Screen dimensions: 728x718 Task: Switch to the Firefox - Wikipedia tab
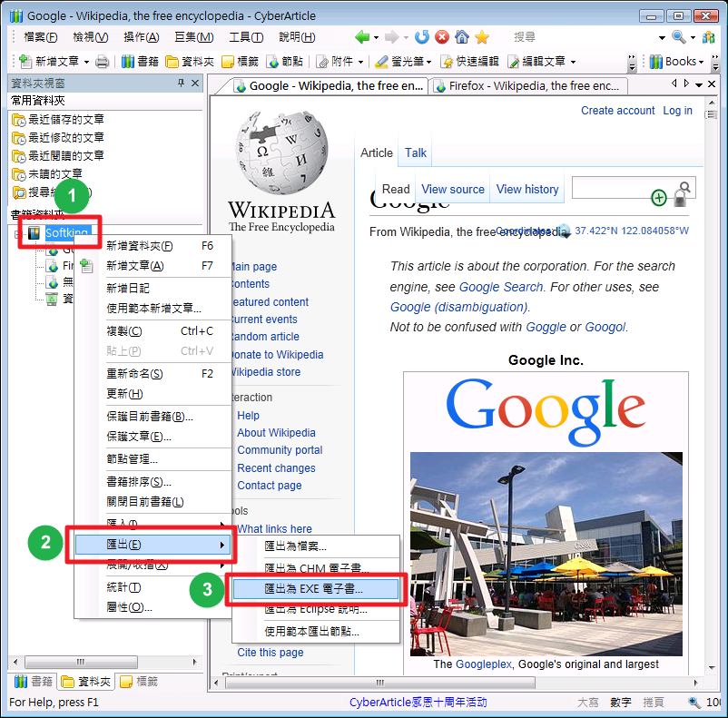pos(527,86)
